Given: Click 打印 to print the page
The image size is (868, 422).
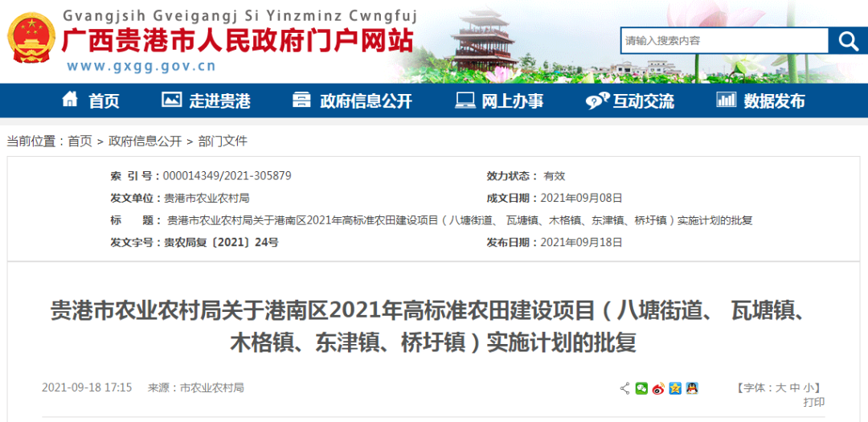Looking at the screenshot, I should coord(813,402).
